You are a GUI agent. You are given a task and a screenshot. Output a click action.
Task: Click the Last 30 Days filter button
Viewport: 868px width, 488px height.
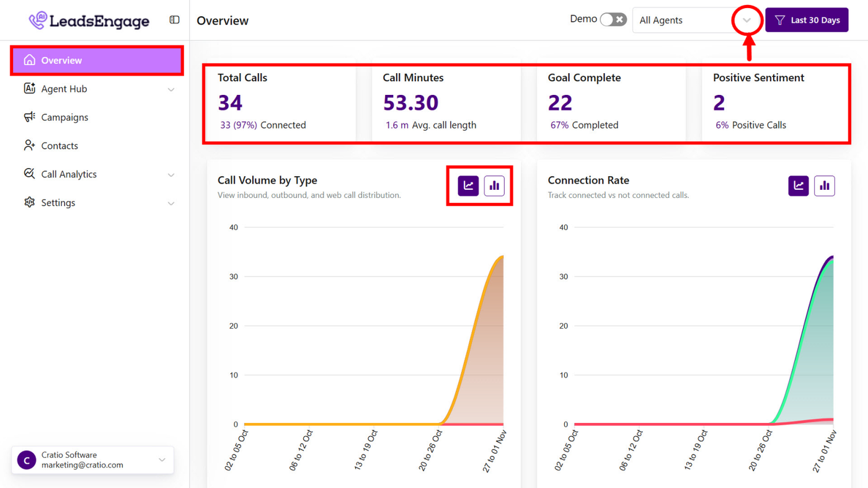point(807,20)
